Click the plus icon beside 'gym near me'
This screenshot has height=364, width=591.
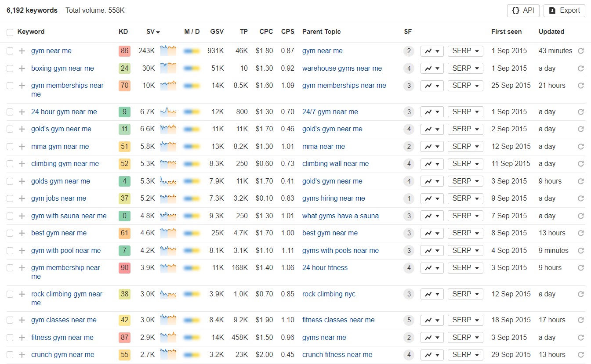pyautogui.click(x=22, y=51)
